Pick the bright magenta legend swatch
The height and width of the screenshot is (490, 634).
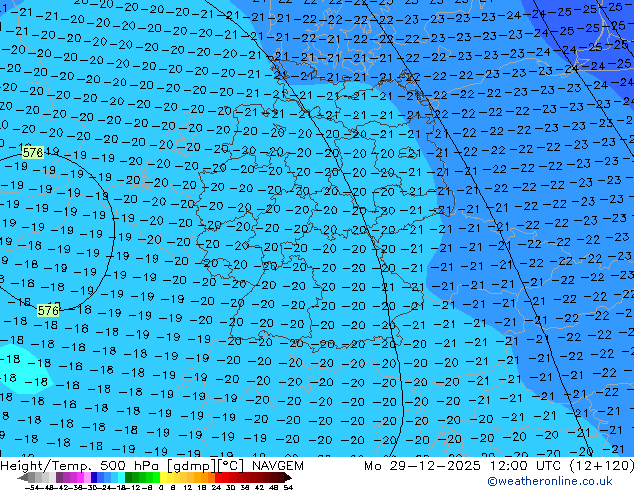80,477
